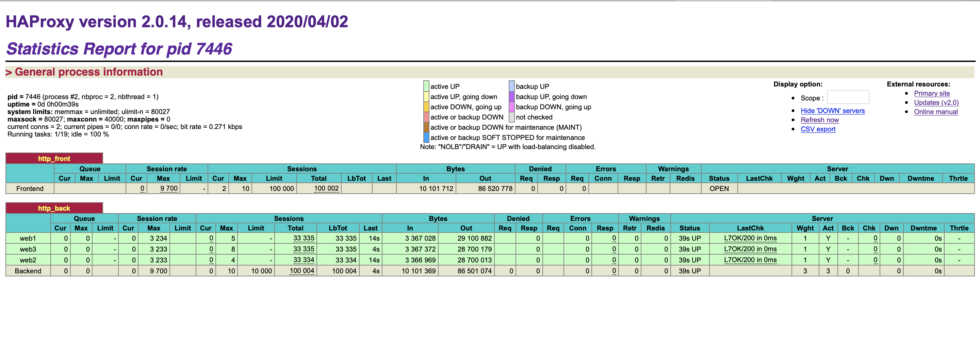Click the Statistics Report for pid 7446 title
The height and width of the screenshot is (337, 980).
pyautogui.click(x=119, y=49)
